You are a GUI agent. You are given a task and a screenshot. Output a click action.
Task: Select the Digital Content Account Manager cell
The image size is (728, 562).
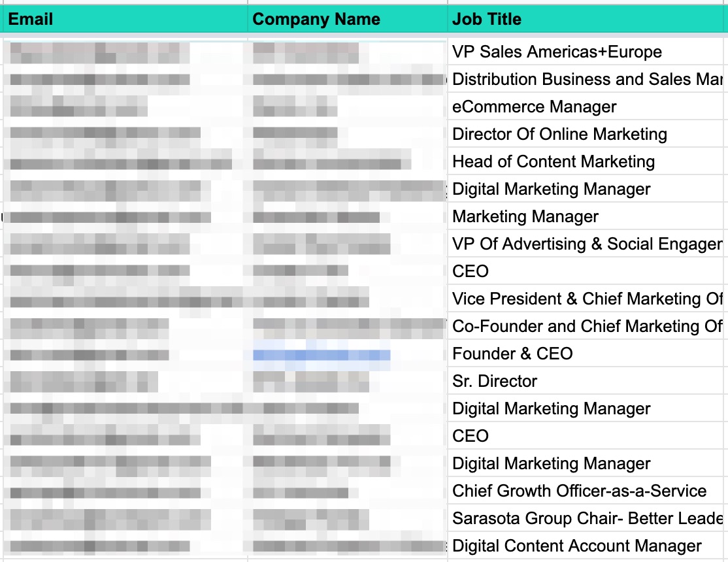[x=577, y=546]
